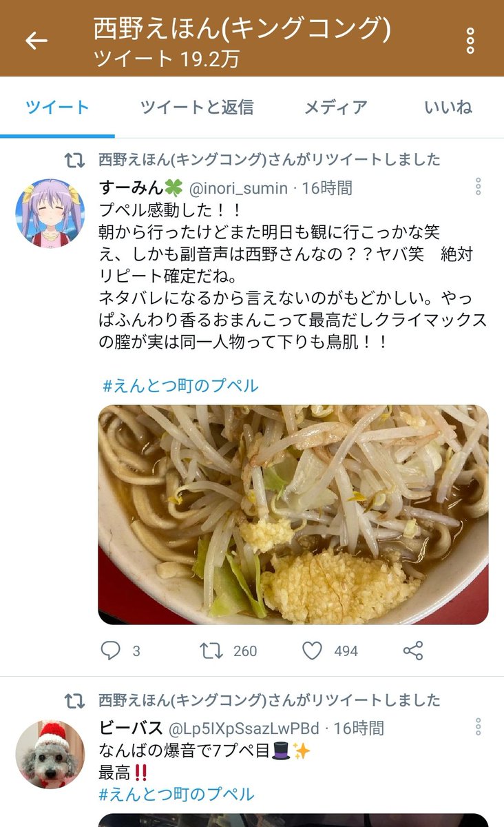Go back using the arrow icon
Viewport: 504px width, 827px height.
[x=36, y=41]
